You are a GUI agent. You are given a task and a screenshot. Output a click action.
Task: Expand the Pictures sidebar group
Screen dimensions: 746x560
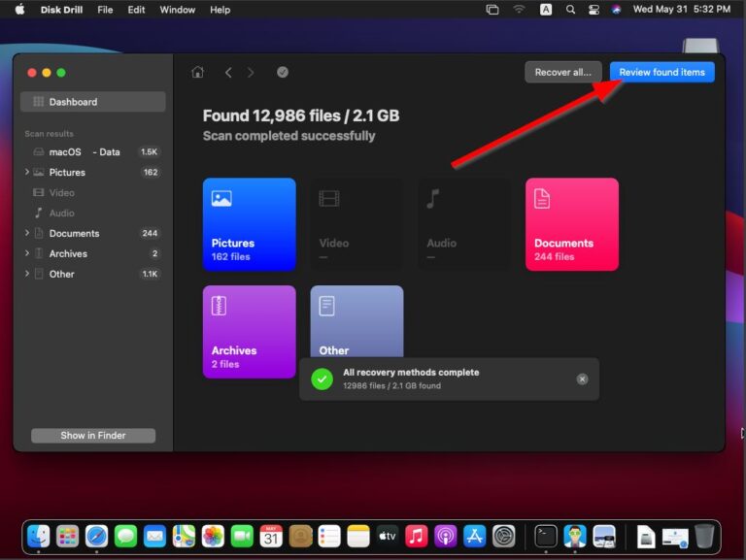[x=27, y=172]
